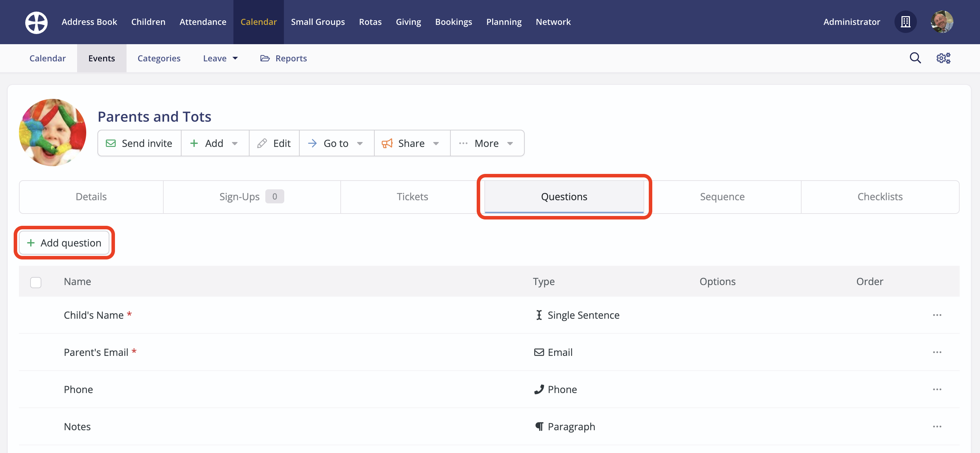Image resolution: width=980 pixels, height=453 pixels.
Task: Click the Parents and Tots event thumbnail
Action: point(52,132)
